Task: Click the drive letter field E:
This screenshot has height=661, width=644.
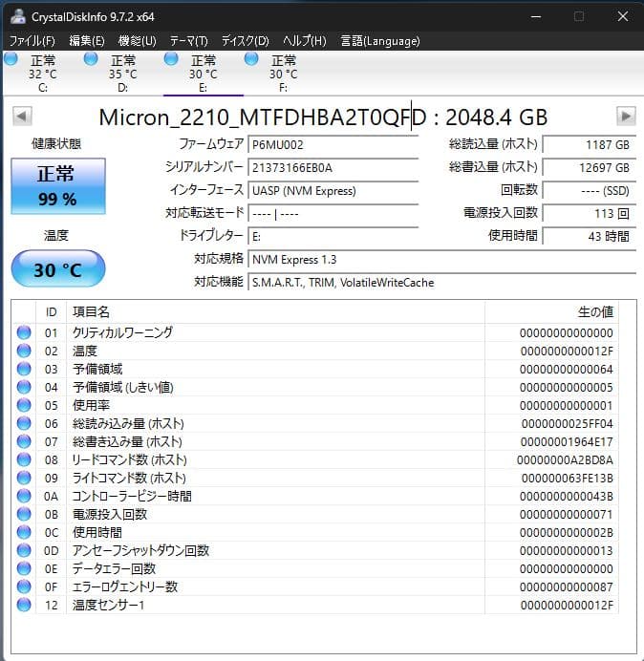Action: click(x=333, y=237)
